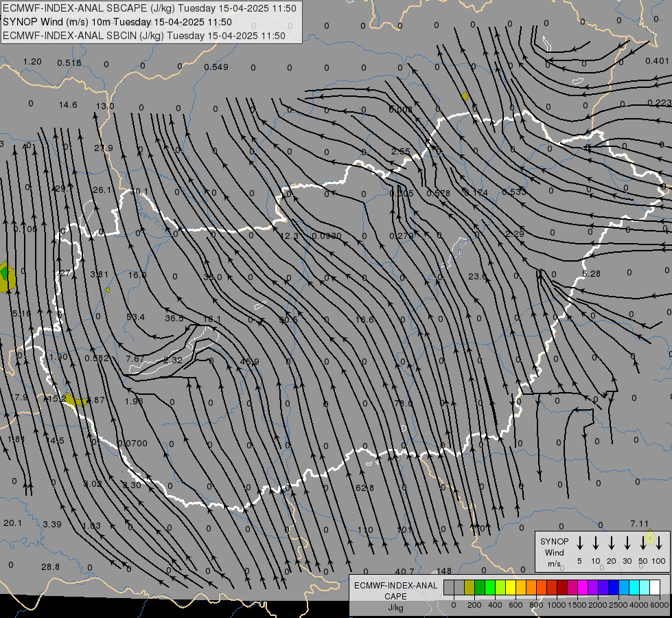Click the 0.0700 value on the map
This screenshot has width=672, height=618.
point(132,443)
